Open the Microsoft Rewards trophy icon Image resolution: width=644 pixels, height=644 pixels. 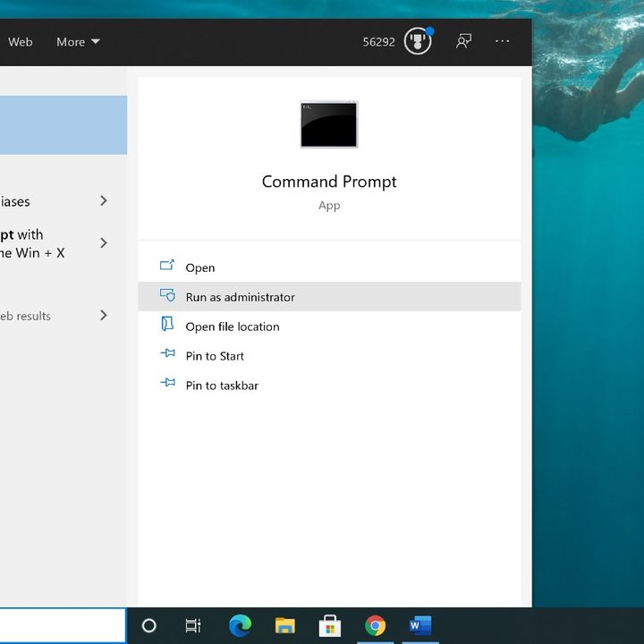418,41
